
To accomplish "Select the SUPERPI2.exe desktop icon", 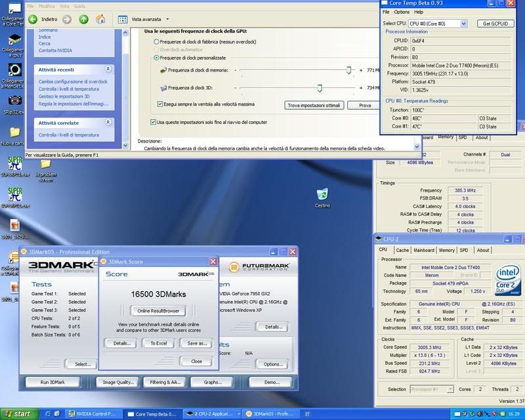I will [14, 198].
